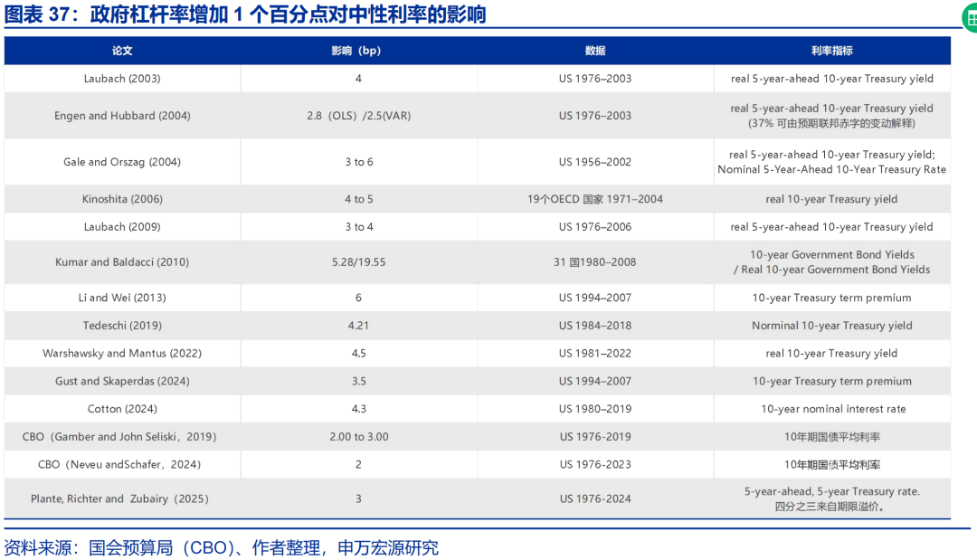The height and width of the screenshot is (560, 977).
Task: Click the 影响 (bp) column header
Action: pos(358,51)
